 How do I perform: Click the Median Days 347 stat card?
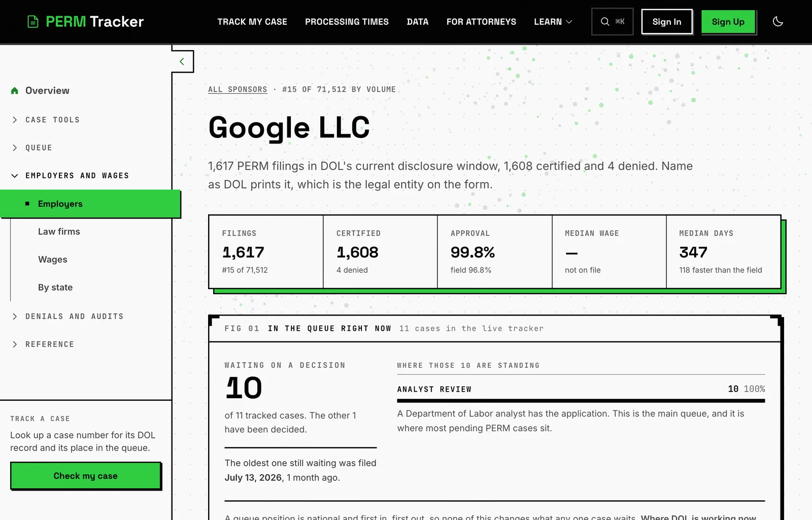point(723,252)
